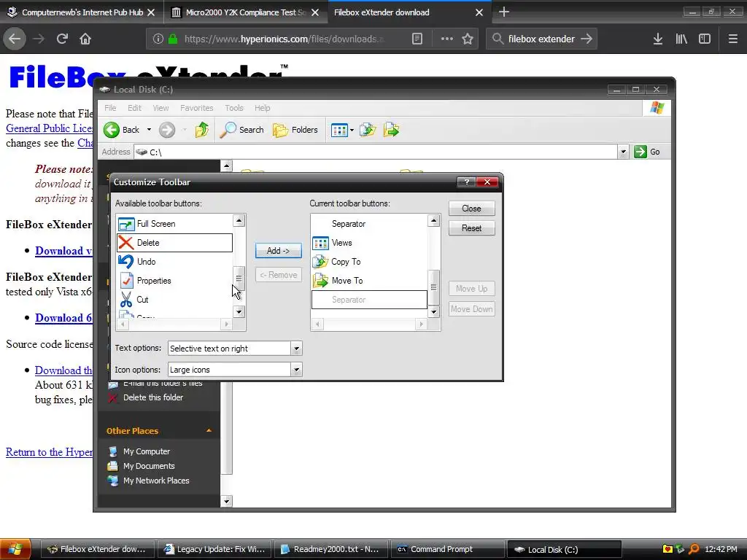This screenshot has width=747, height=560.
Task: Click the Go button beside address bar
Action: click(x=648, y=152)
